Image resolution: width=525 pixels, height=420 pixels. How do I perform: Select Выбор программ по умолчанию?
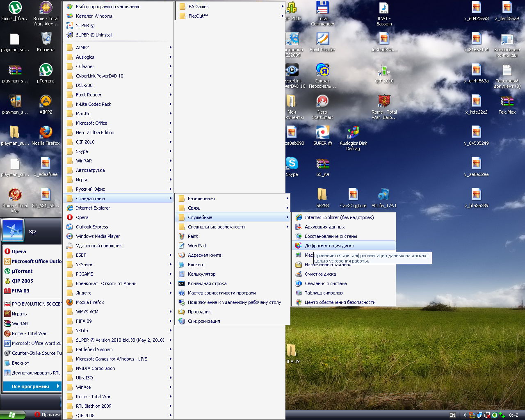[x=119, y=7]
